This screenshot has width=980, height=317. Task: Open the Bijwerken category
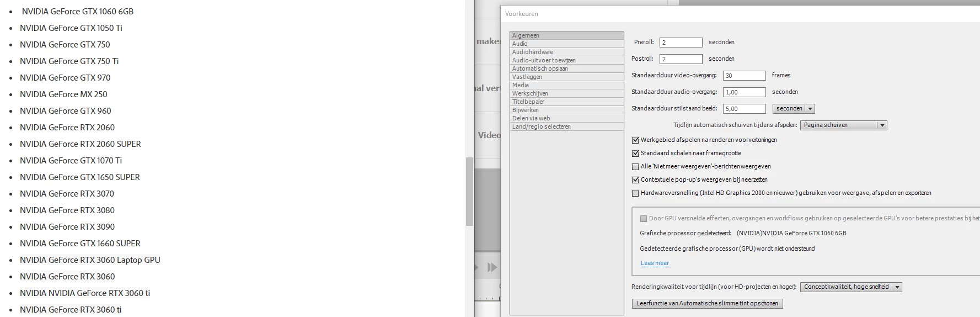coord(566,110)
